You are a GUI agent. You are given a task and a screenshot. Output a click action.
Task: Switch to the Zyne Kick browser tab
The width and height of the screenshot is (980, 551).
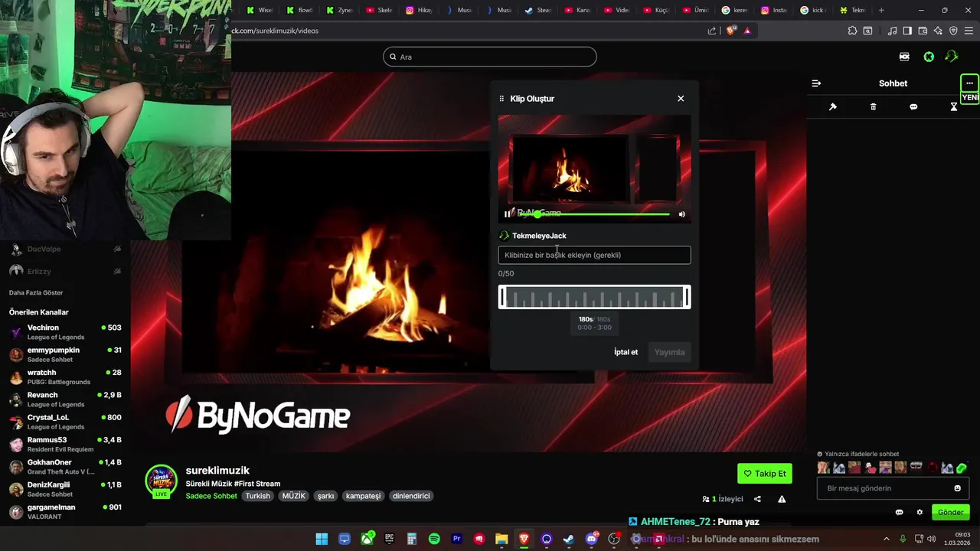tap(339, 10)
